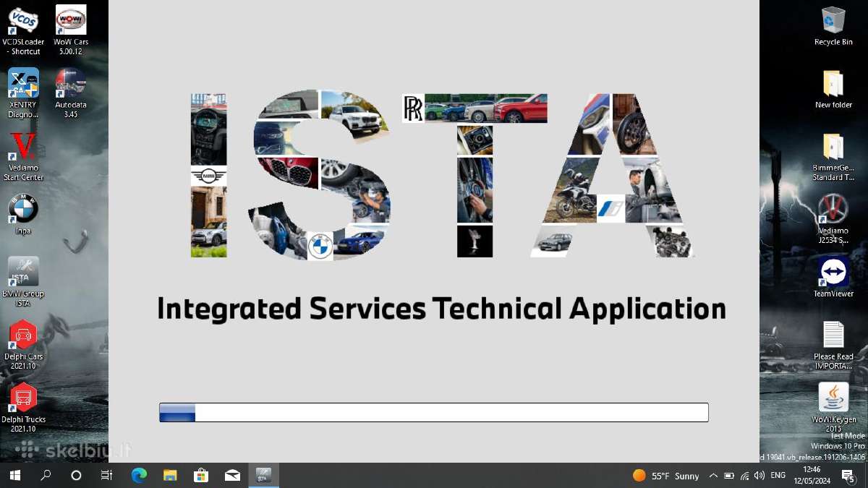Screen dimensions: 868x488
Task: Open the notification center icon
Action: coord(849,476)
